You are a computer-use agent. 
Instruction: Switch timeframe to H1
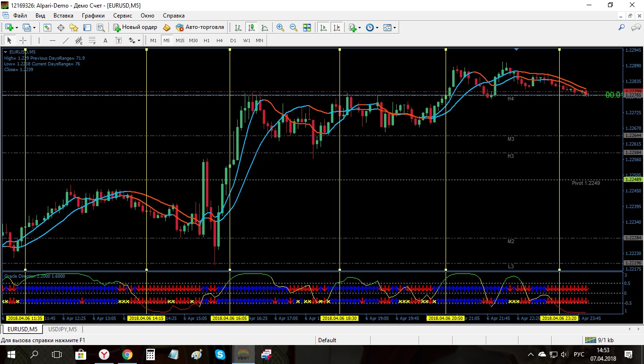click(206, 40)
